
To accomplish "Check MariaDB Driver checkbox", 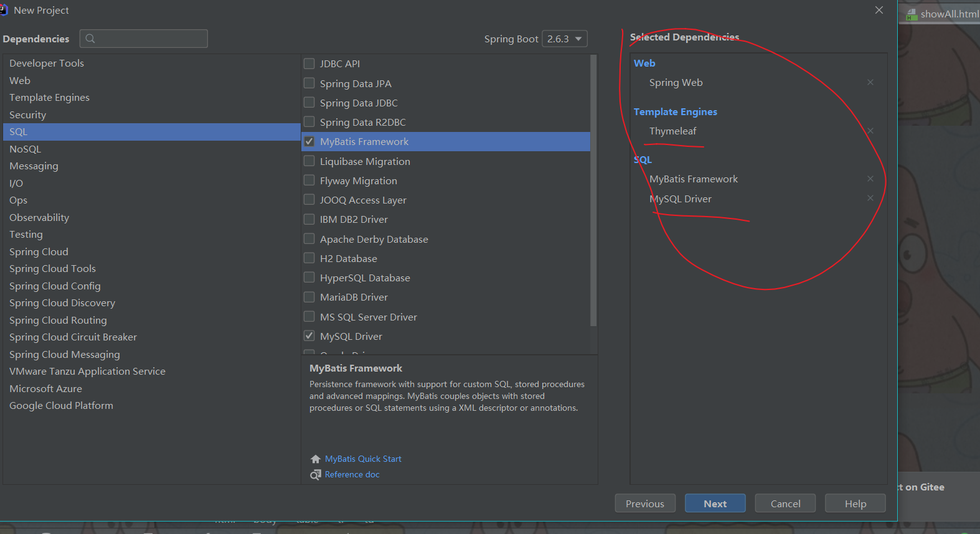I will [309, 297].
